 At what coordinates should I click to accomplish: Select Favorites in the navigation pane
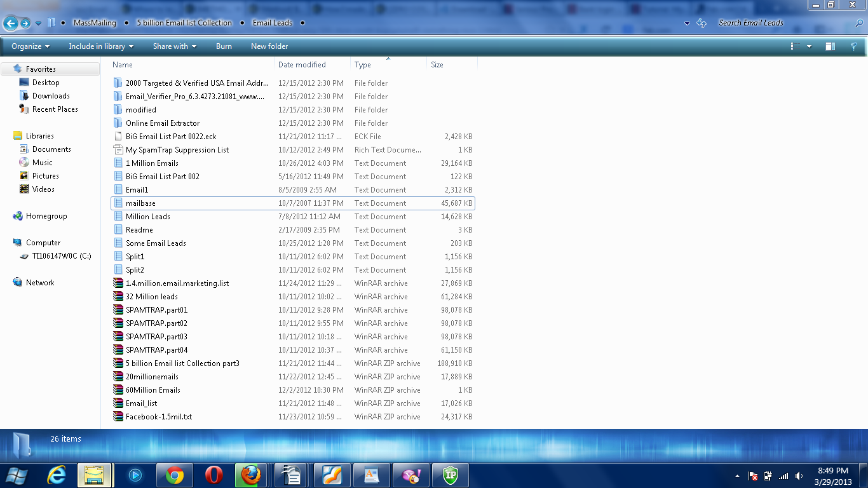click(x=41, y=69)
